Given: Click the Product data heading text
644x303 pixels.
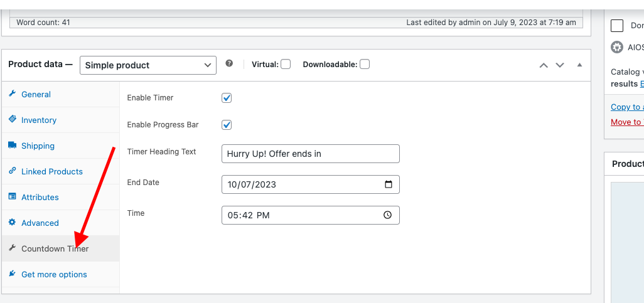Looking at the screenshot, I should click(x=40, y=65).
